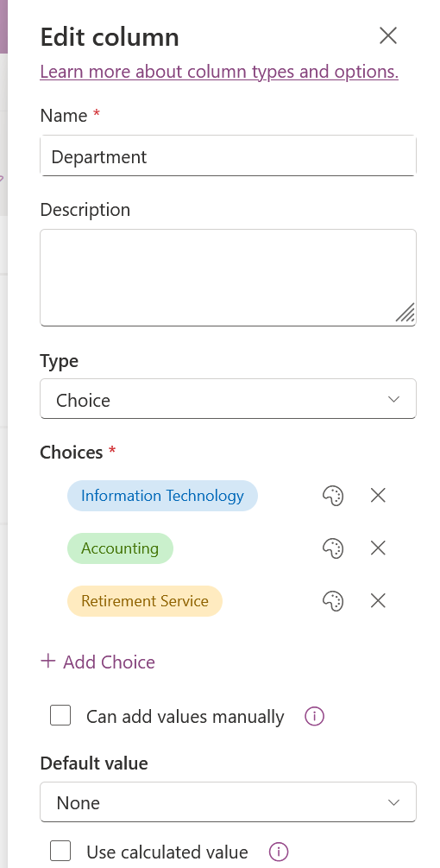Select the yellow Retirement Service pill
440x868 pixels.
coord(145,600)
